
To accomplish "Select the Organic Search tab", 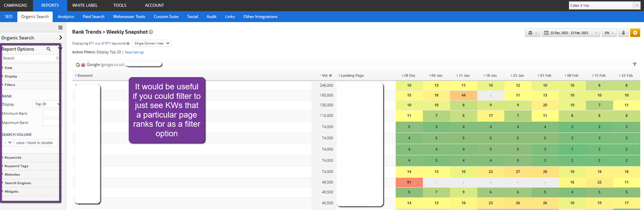I will tap(35, 17).
